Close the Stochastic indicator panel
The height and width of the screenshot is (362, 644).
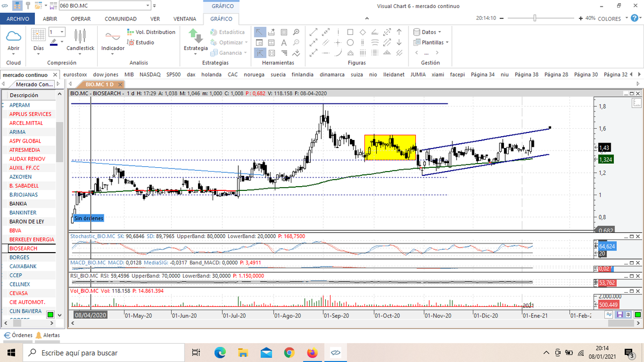tap(637, 236)
